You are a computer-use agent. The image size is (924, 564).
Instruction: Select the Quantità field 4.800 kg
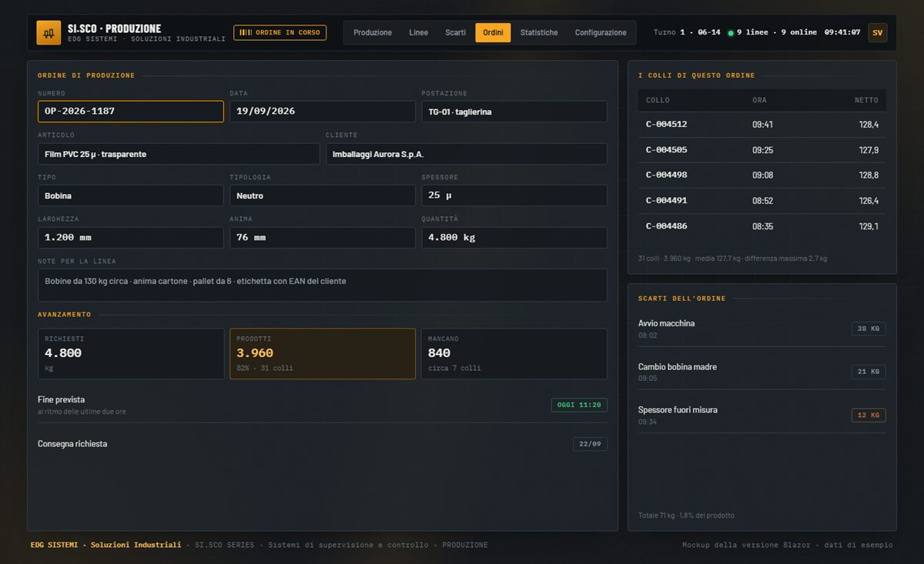coord(514,238)
